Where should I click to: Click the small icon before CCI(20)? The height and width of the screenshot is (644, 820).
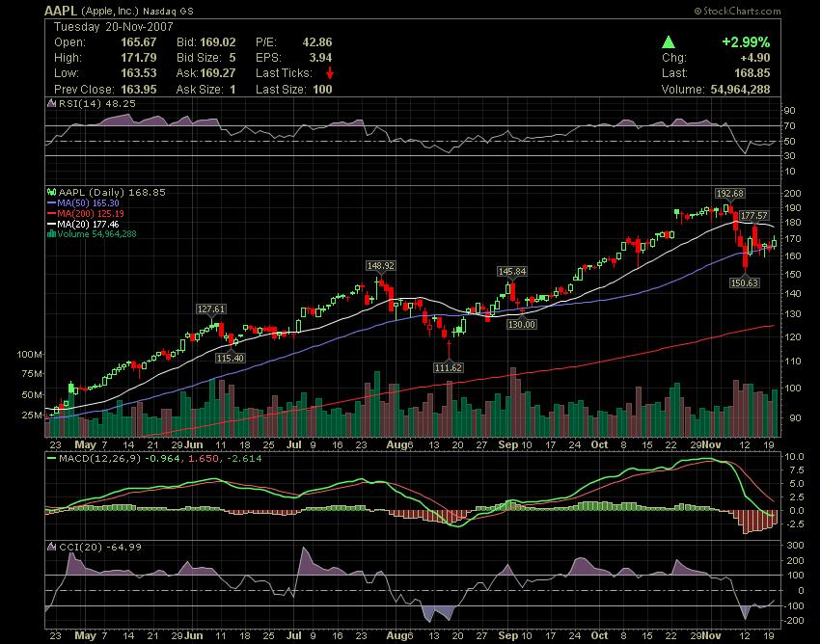52,547
